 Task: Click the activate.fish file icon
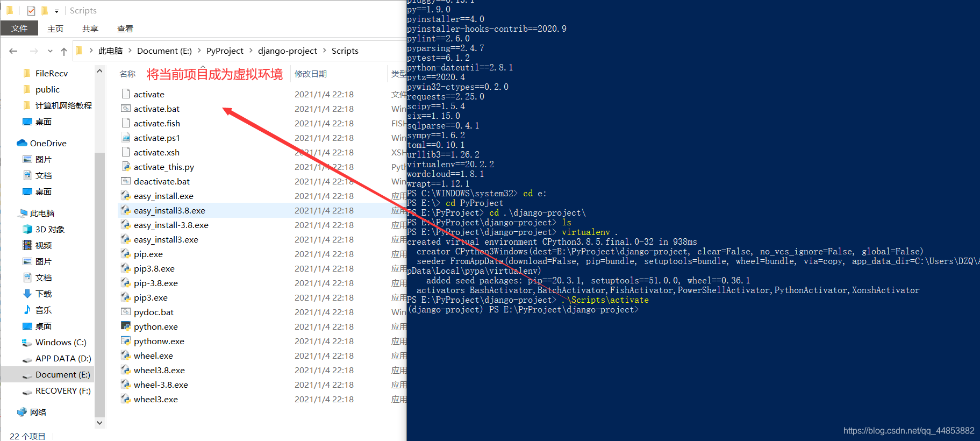[126, 123]
